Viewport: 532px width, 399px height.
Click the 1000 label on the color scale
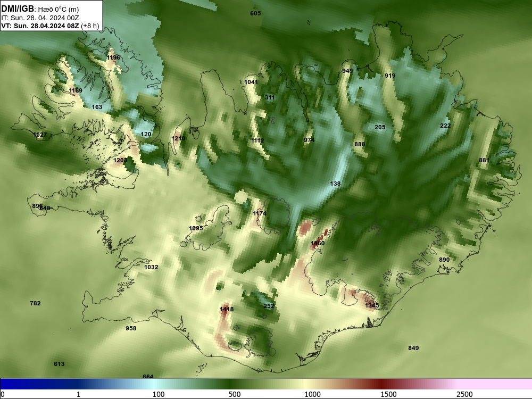(x=312, y=394)
